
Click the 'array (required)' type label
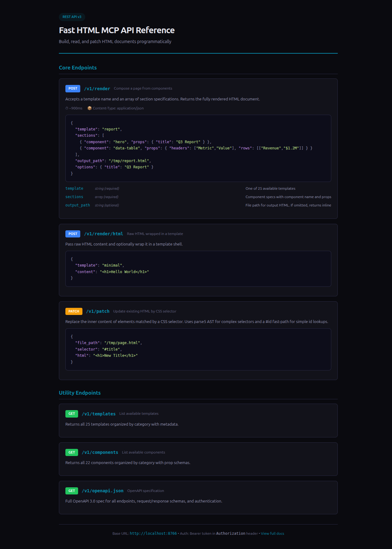pos(107,197)
